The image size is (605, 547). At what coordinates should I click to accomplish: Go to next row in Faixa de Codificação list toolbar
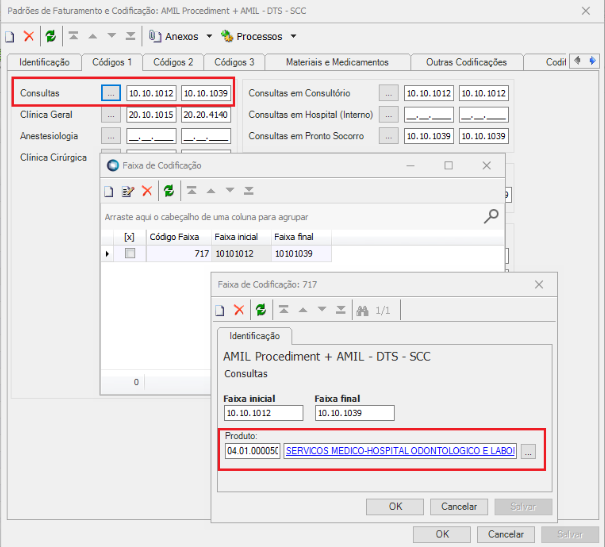coord(230,191)
